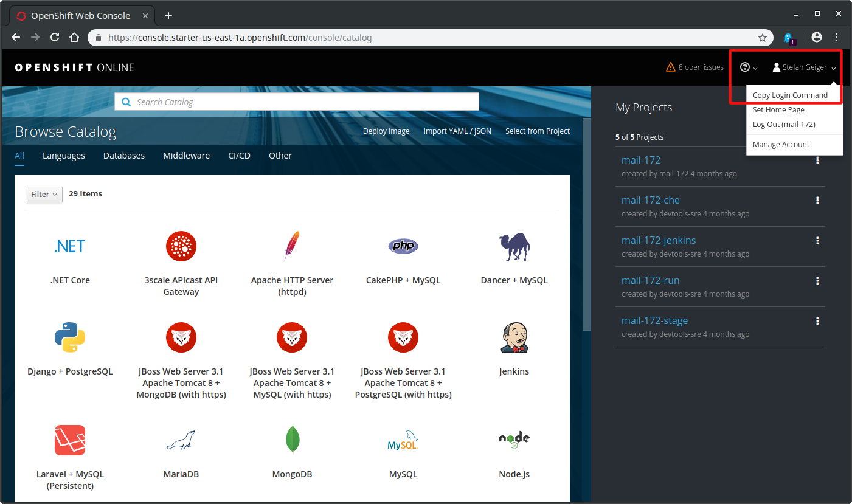
Task: Select JBoss Web Server MySQL (with https) icon
Action: pos(292,337)
